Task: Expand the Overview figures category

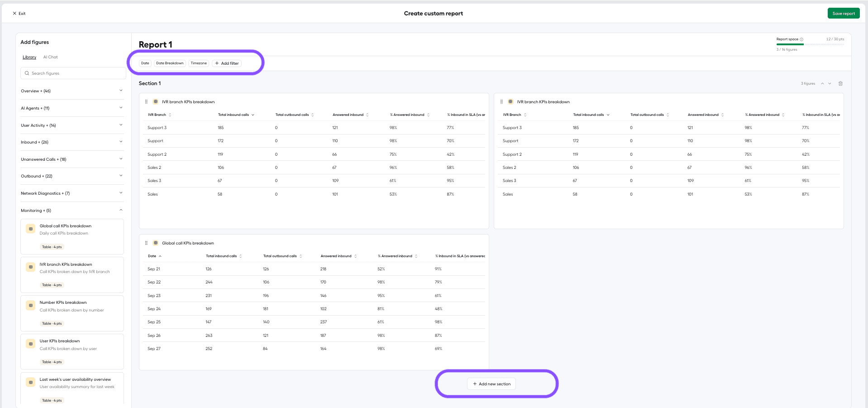Action: [72, 91]
